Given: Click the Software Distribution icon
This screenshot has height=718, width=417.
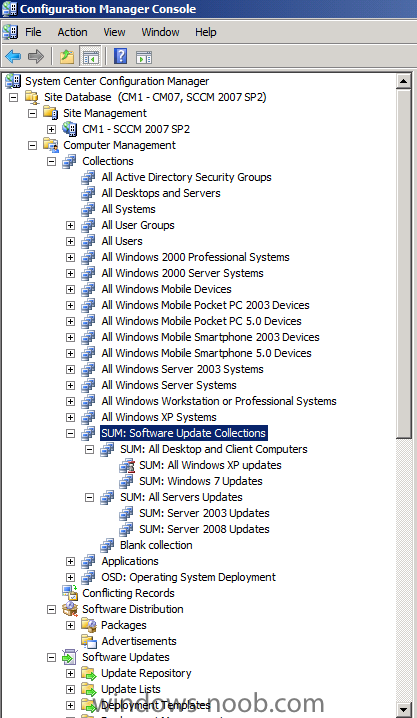Looking at the screenshot, I should tap(70, 609).
